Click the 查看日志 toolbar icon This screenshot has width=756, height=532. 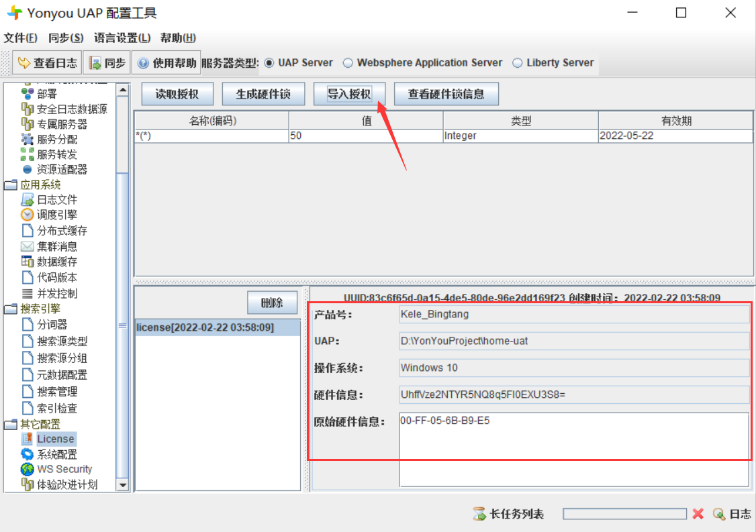23,63
